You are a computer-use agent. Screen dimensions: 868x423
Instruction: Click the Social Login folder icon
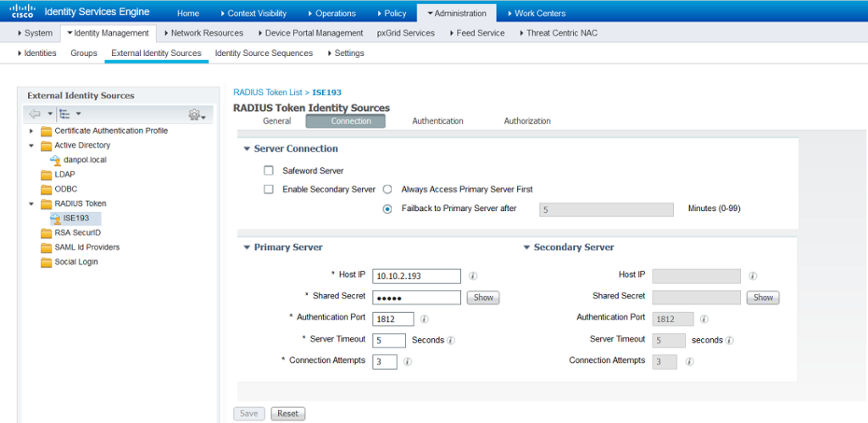pos(47,262)
